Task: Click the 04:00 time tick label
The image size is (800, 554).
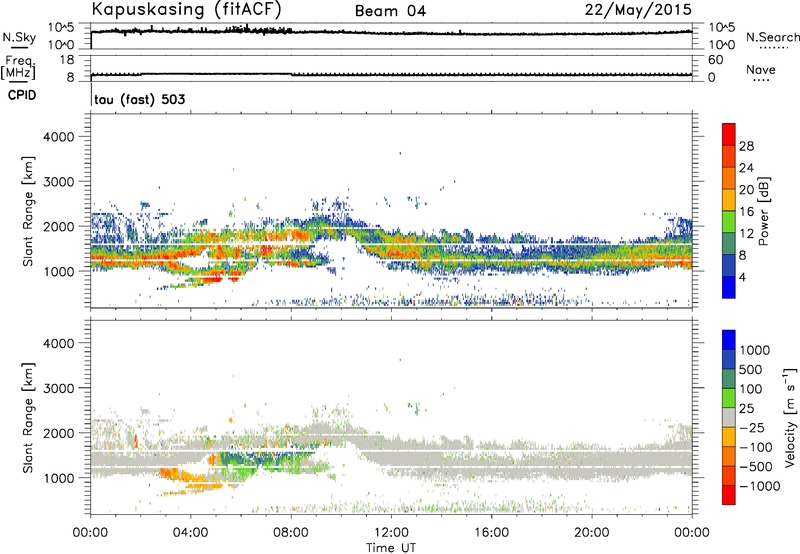Action: (x=190, y=533)
